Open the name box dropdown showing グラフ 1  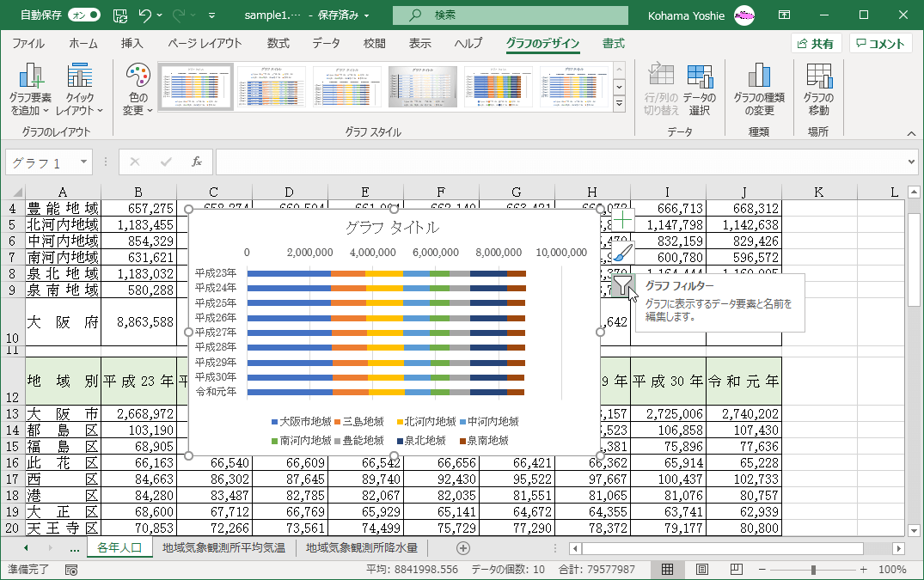[86, 162]
